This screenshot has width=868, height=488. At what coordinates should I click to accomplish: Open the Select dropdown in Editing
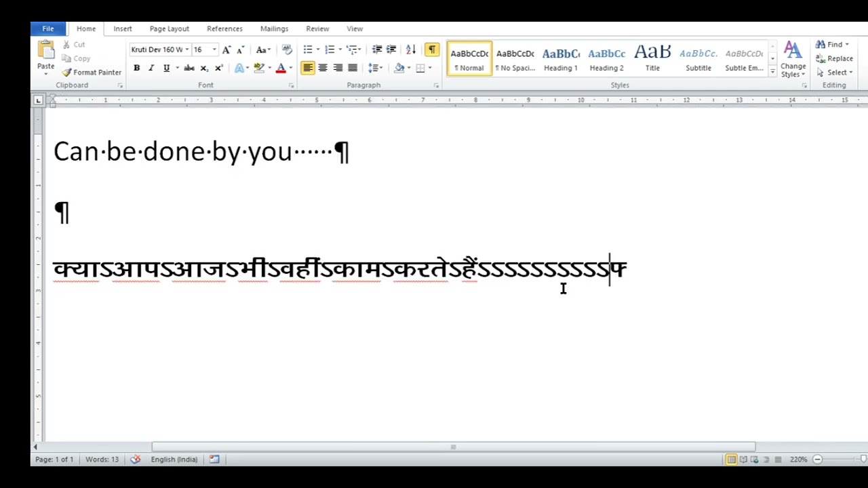pos(835,73)
